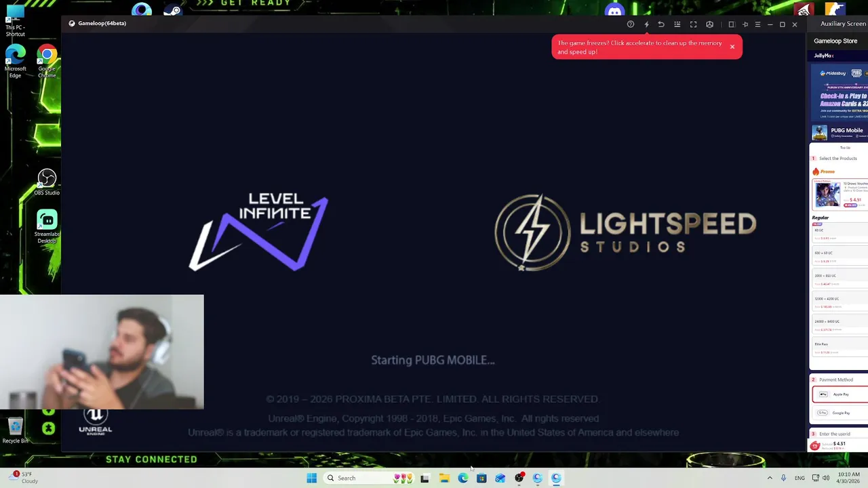Open This PC shortcut on the desktop
The height and width of the screenshot is (488, 868).
15,22
